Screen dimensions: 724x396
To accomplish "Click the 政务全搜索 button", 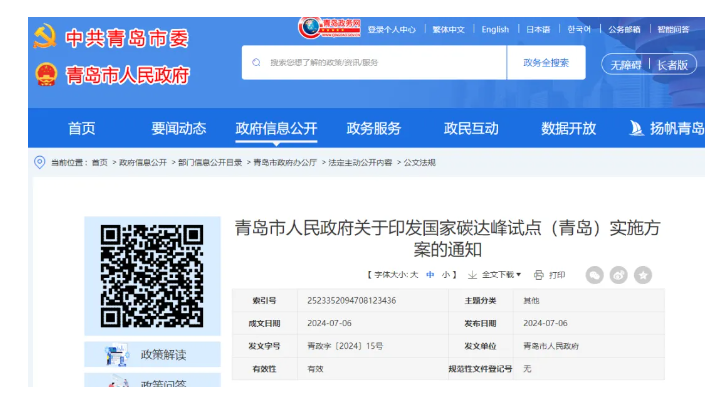I will pyautogui.click(x=546, y=63).
